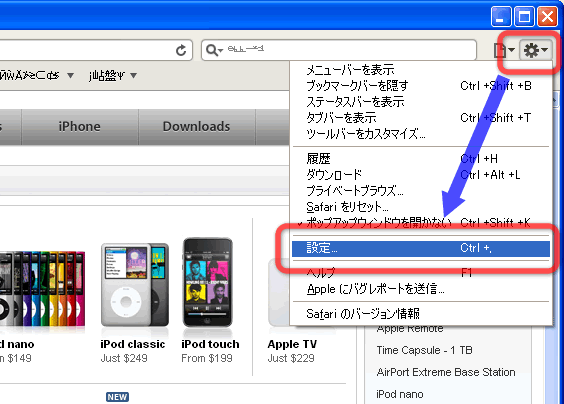Open the gear settings menu icon
Image resolution: width=564 pixels, height=404 pixels.
tap(536, 50)
